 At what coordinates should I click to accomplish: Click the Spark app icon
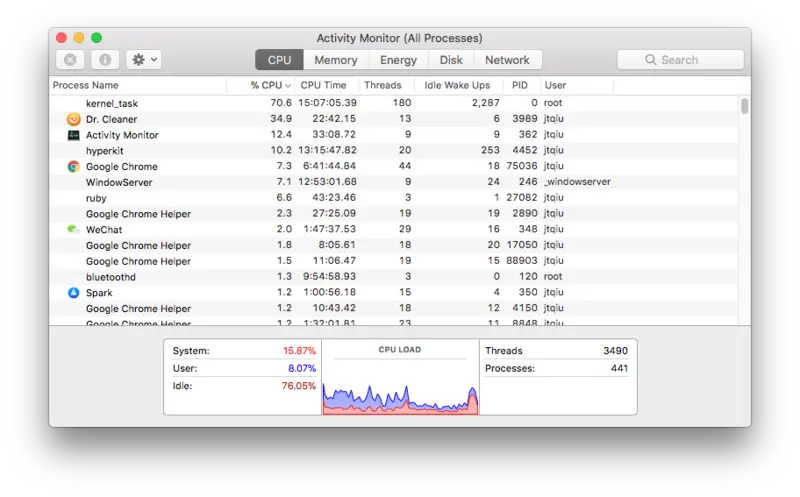click(73, 292)
